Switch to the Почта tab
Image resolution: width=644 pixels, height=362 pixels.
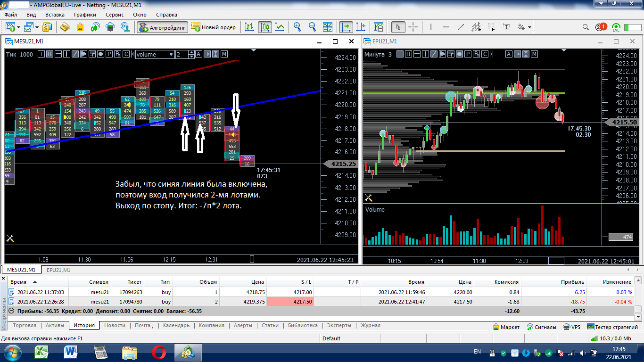tap(144, 325)
